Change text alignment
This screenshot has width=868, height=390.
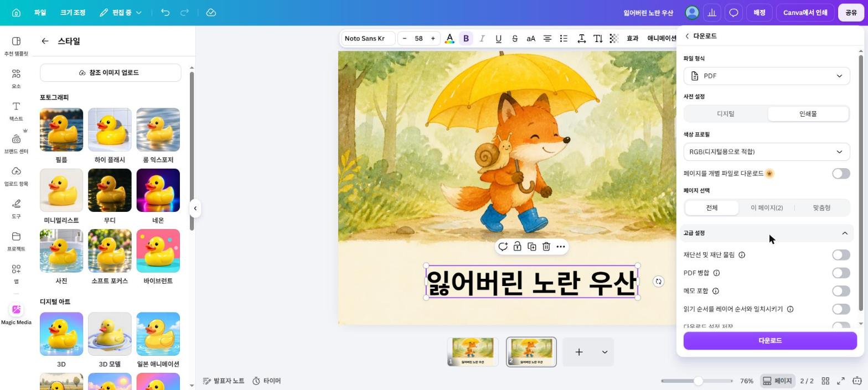pos(547,38)
